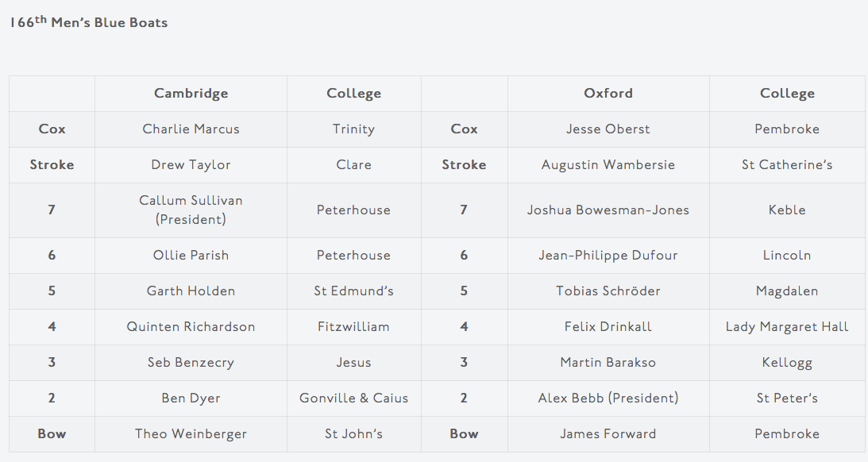Click Cambridge cox Charlie Marcus
The width and height of the screenshot is (868, 462).
click(191, 129)
